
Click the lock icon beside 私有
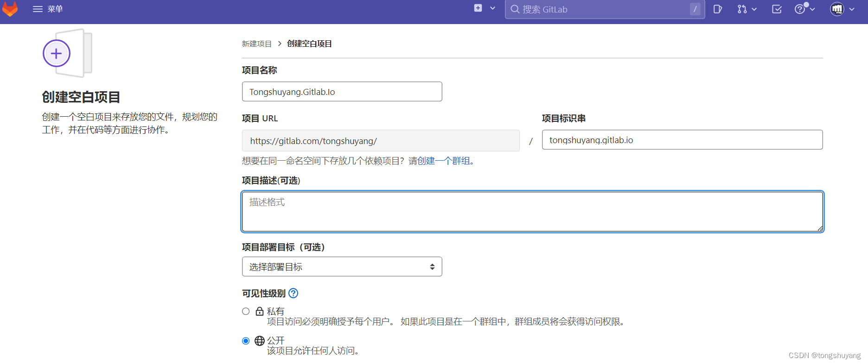[260, 311]
